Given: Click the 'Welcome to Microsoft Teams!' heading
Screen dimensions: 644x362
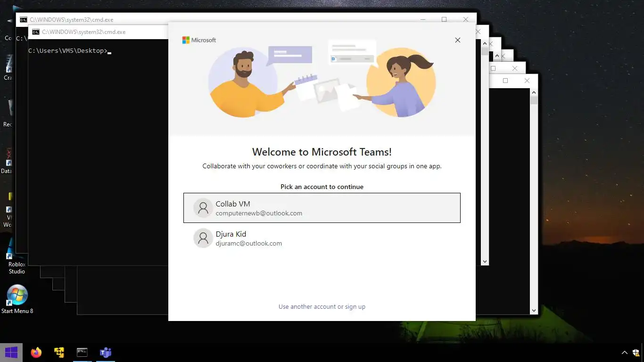Looking at the screenshot, I should (x=322, y=152).
